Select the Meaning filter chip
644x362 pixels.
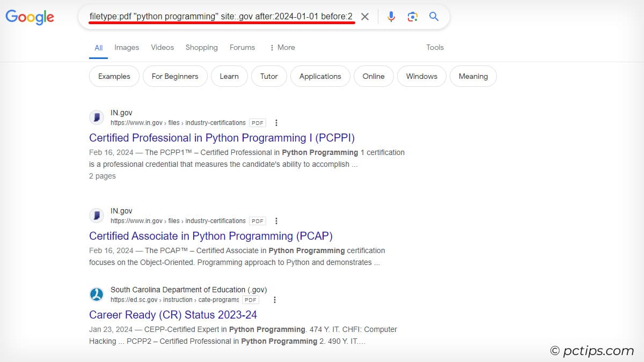[473, 76]
